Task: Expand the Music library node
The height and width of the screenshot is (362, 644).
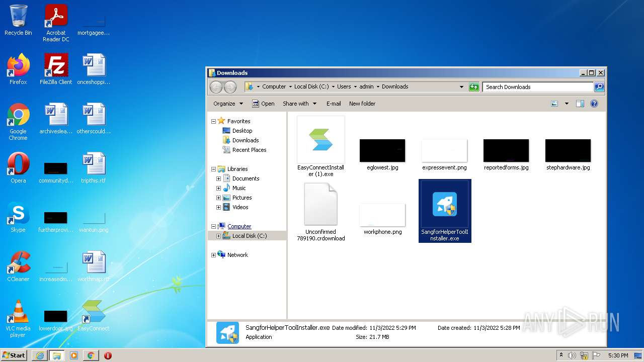Action: click(218, 188)
